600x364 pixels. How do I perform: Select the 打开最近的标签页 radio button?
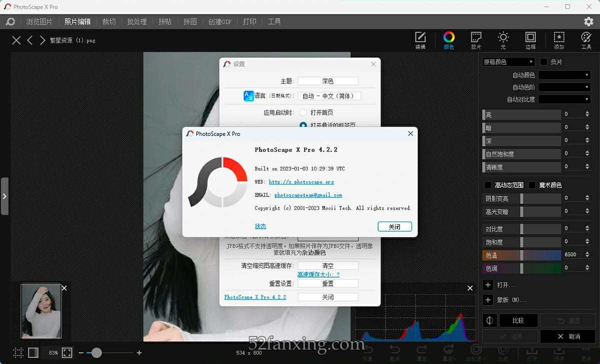click(303, 125)
